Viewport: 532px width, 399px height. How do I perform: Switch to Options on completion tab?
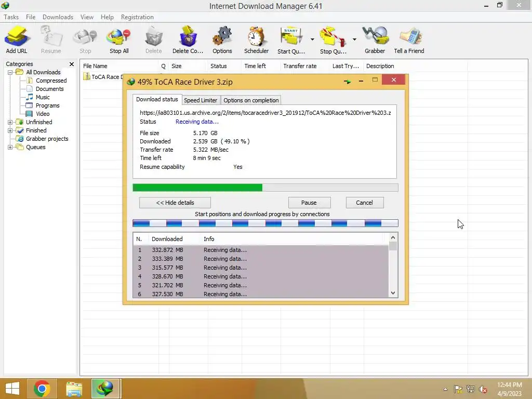tap(251, 100)
